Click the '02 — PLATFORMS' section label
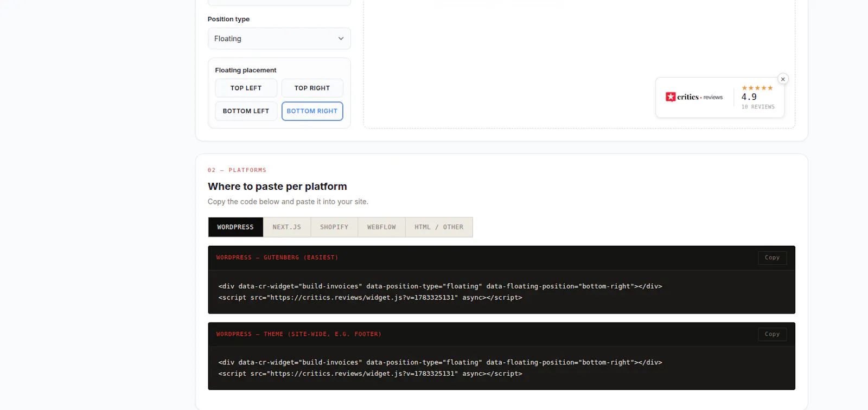The image size is (868, 410). pyautogui.click(x=237, y=170)
